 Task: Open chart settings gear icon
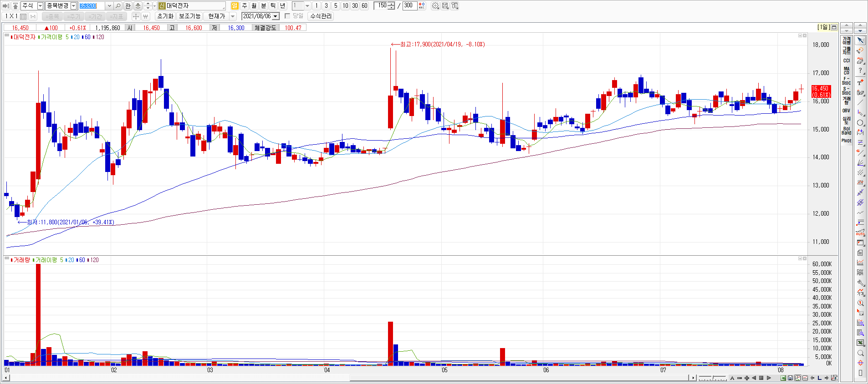pyautogui.click(x=435, y=5)
